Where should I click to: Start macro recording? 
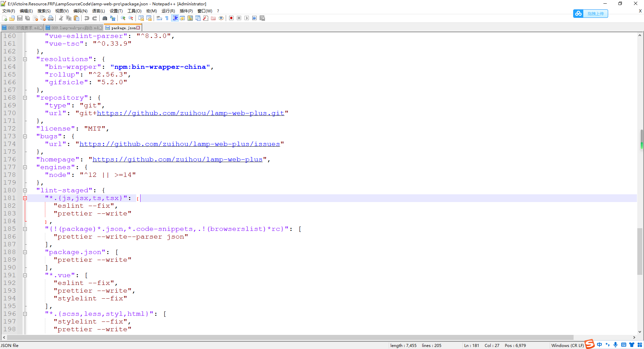click(231, 18)
